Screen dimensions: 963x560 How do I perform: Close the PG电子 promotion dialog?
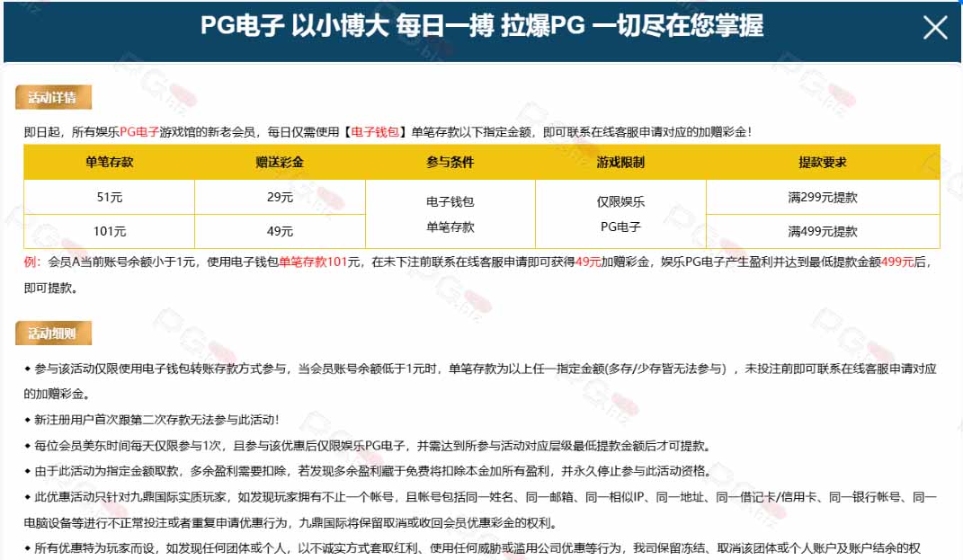click(x=935, y=28)
